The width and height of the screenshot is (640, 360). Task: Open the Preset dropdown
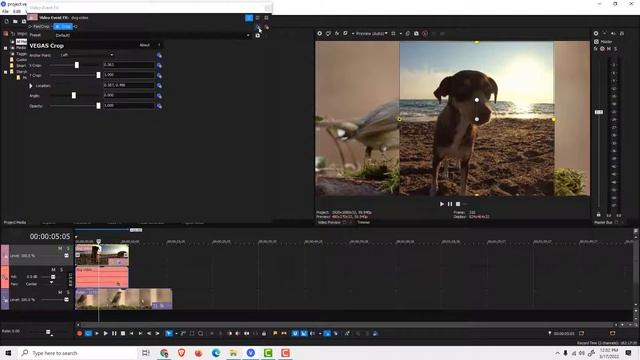click(152, 36)
